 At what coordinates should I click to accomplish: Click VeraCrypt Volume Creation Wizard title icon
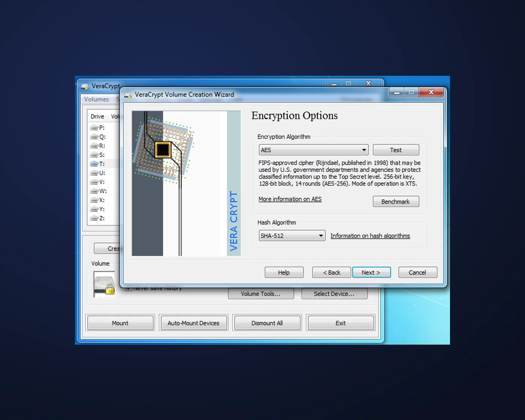coord(128,95)
